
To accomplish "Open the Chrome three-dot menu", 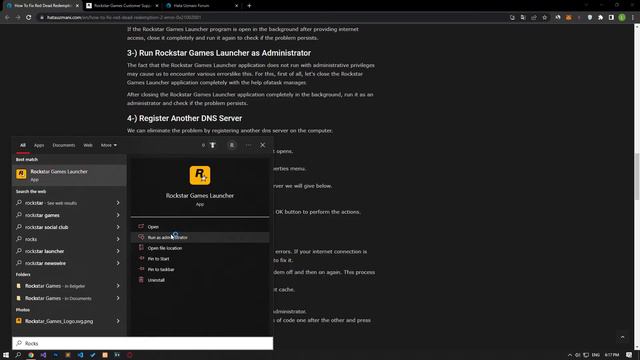I will tap(633, 18).
